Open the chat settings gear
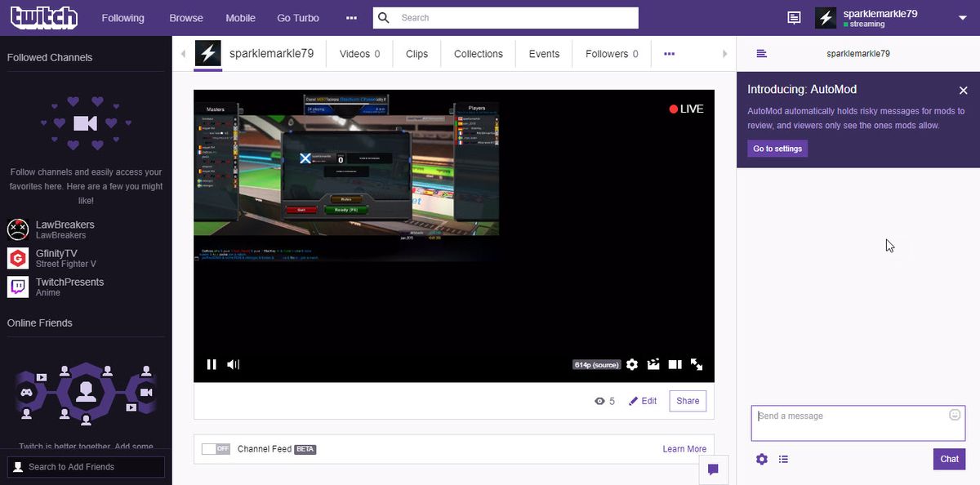The image size is (980, 485). click(762, 460)
